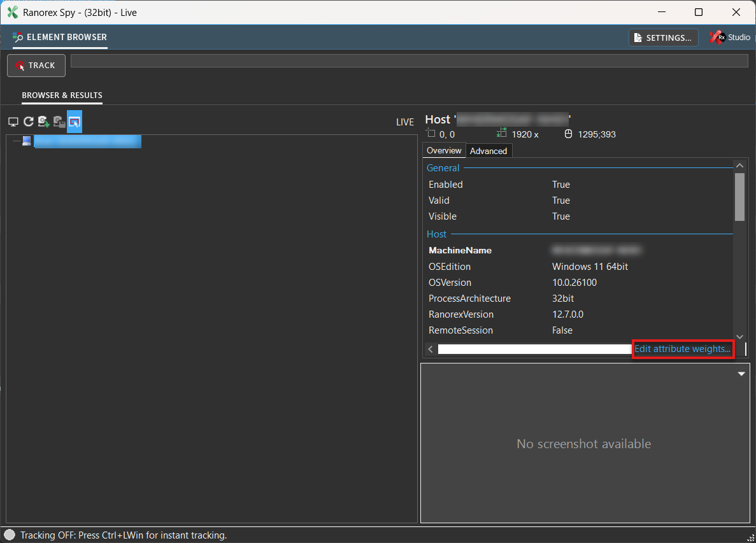This screenshot has width=756, height=543.
Task: Open the screenshot panel dropdown arrow
Action: 741,374
